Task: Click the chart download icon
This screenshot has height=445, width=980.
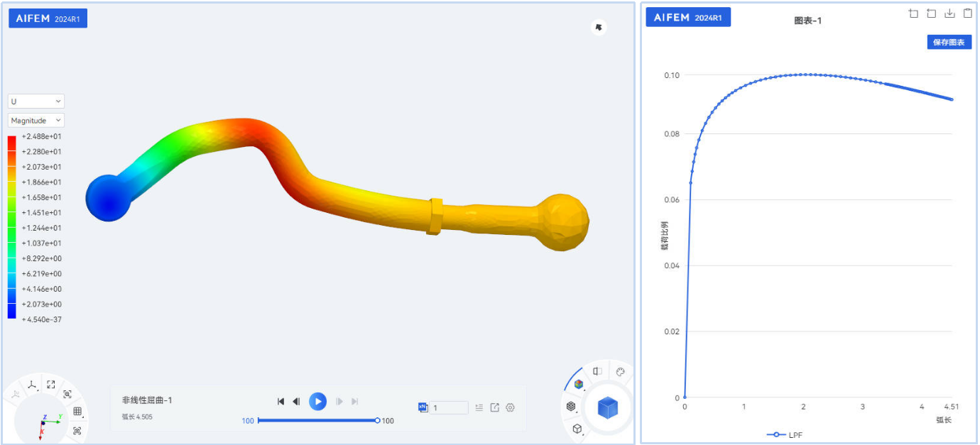Action: pyautogui.click(x=949, y=13)
